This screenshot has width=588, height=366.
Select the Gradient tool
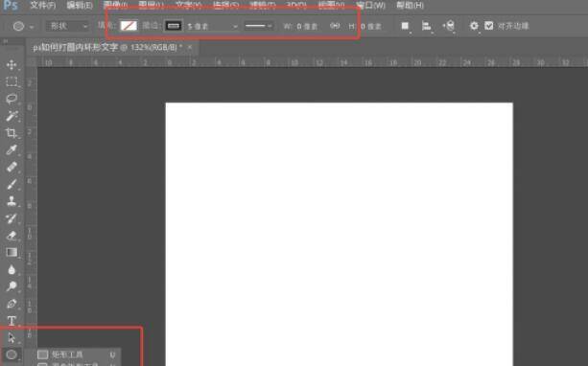[x=12, y=252]
